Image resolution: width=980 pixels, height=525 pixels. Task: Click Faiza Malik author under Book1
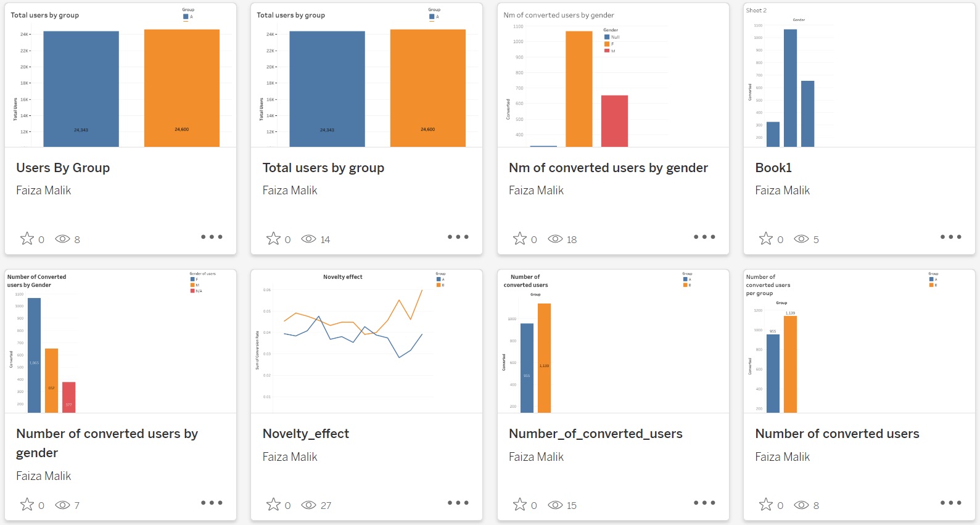click(782, 191)
